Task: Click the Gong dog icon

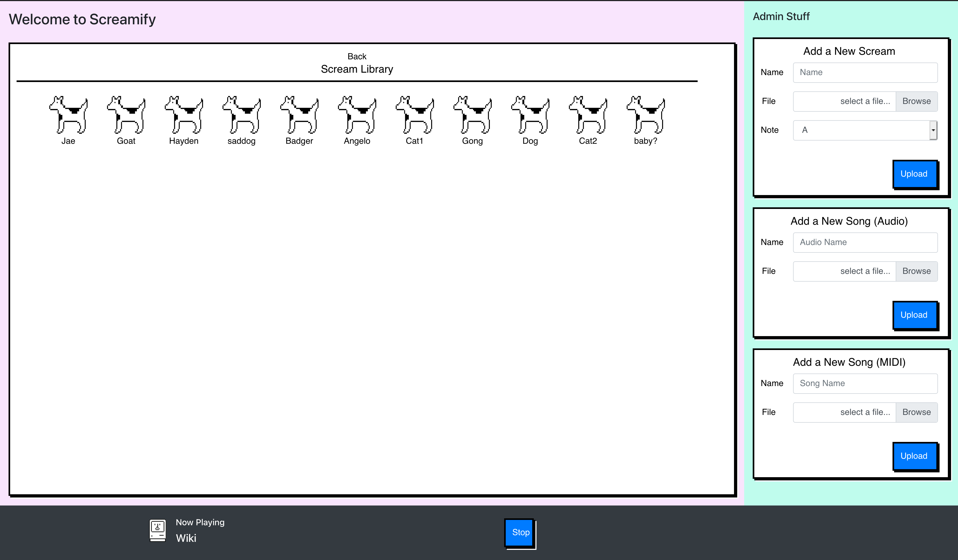Action: 473,115
